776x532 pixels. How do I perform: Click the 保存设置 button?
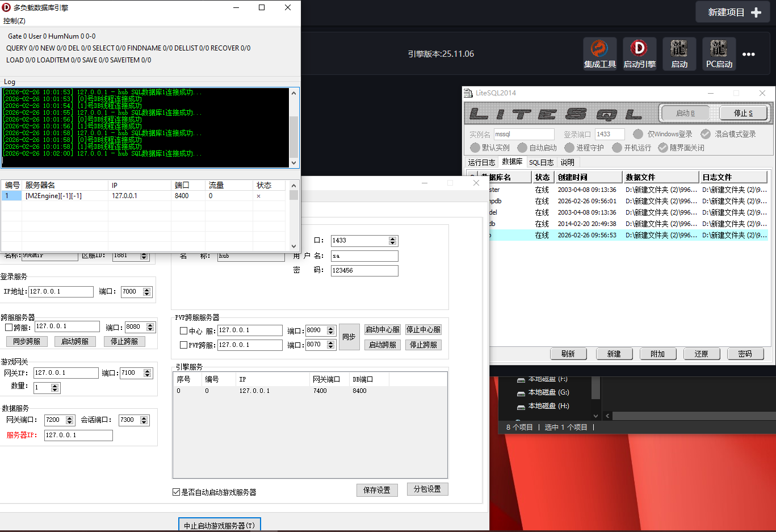click(x=377, y=490)
